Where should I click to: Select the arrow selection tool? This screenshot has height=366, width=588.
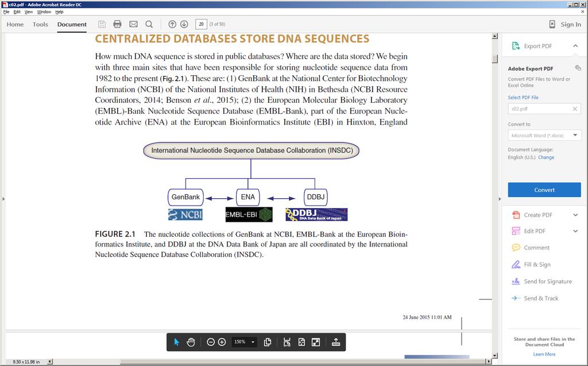click(x=177, y=342)
